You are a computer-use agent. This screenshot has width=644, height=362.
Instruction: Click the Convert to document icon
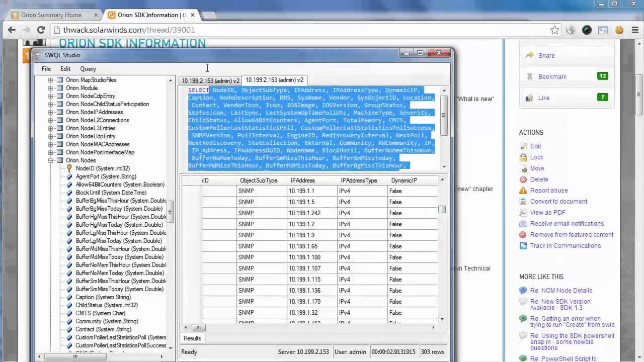point(523,202)
